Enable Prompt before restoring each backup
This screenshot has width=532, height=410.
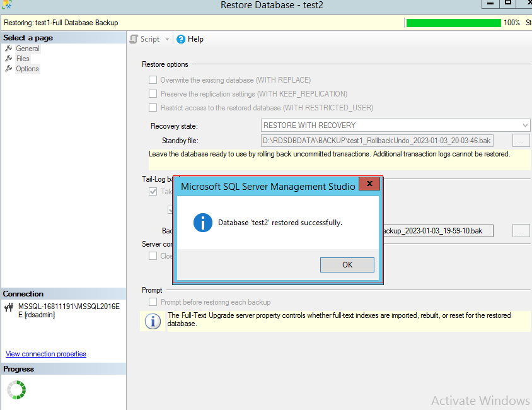pos(153,302)
